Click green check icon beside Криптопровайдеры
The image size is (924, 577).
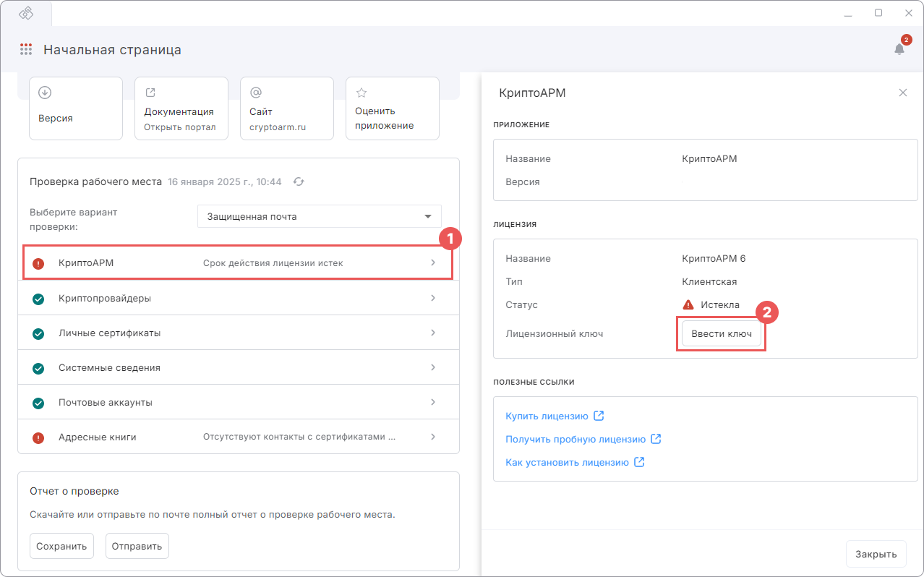pos(38,299)
